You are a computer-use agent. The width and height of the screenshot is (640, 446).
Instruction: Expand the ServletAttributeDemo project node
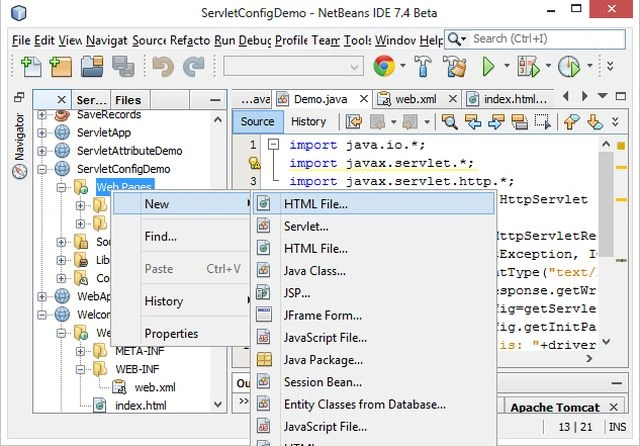point(42,151)
